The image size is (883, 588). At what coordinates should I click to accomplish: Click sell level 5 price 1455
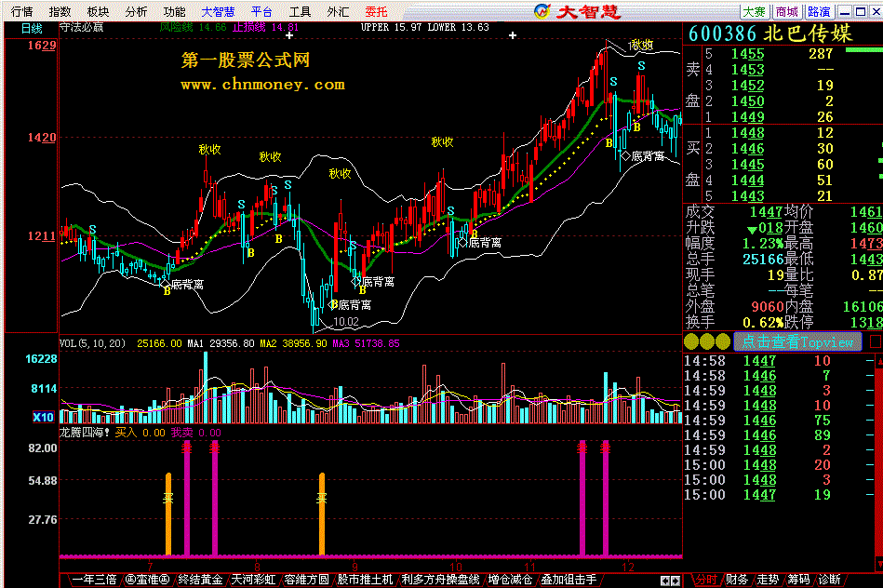pyautogui.click(x=747, y=54)
